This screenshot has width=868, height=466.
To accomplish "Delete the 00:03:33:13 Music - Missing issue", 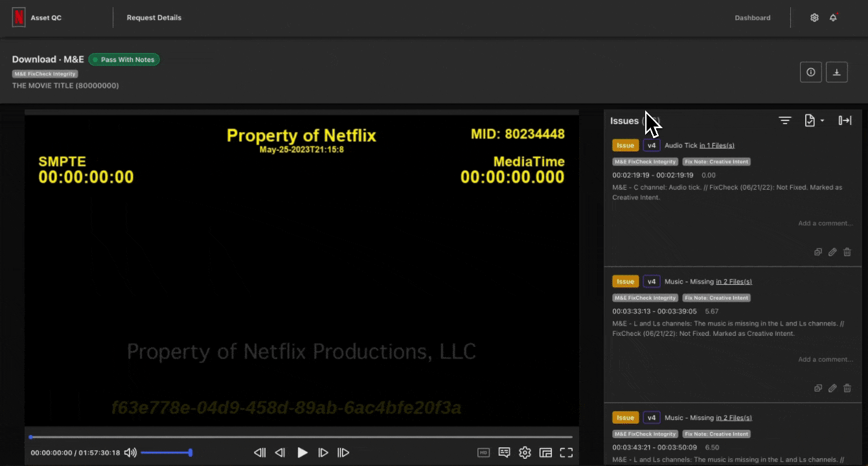I will [x=847, y=388].
